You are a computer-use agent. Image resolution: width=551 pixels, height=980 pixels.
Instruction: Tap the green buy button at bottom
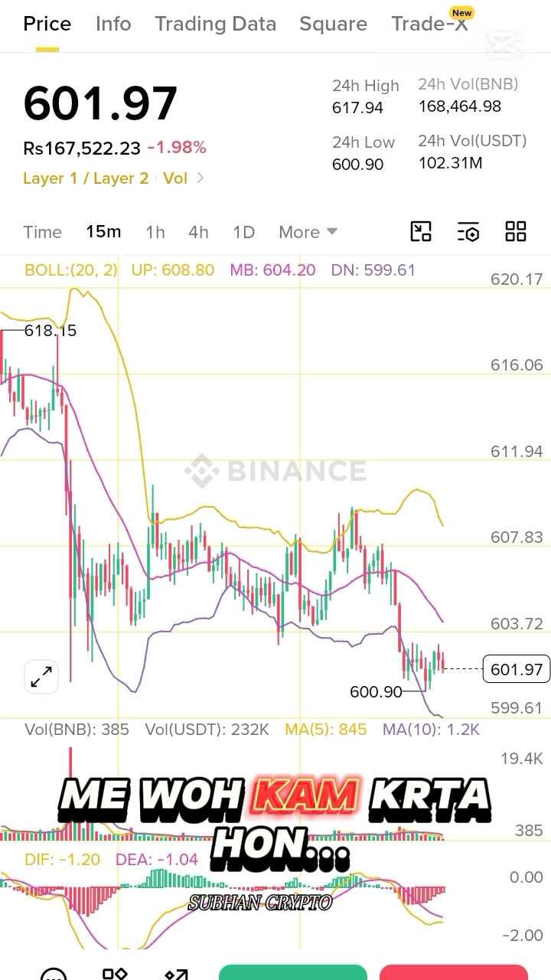pos(293,972)
